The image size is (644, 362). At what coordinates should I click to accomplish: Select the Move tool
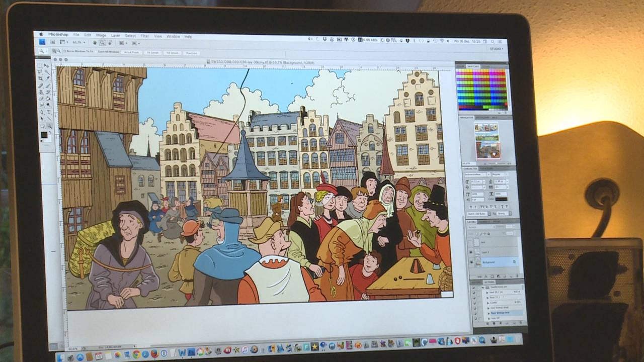coord(47,66)
